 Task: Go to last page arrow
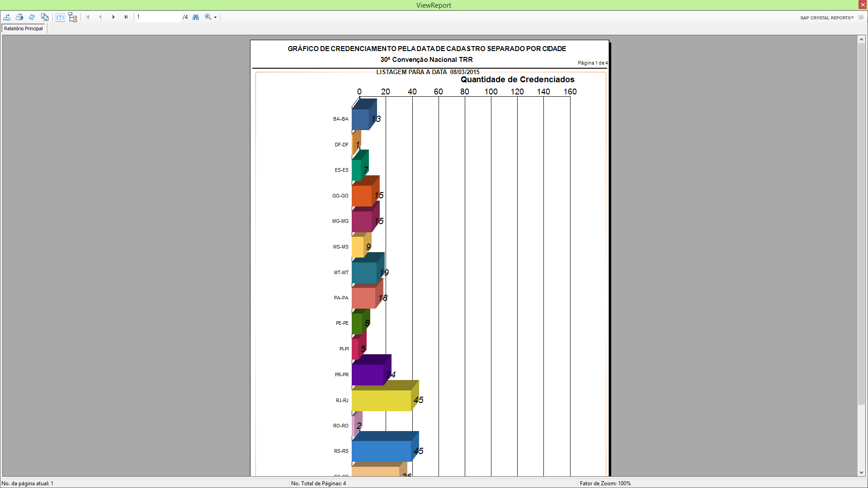coord(126,17)
